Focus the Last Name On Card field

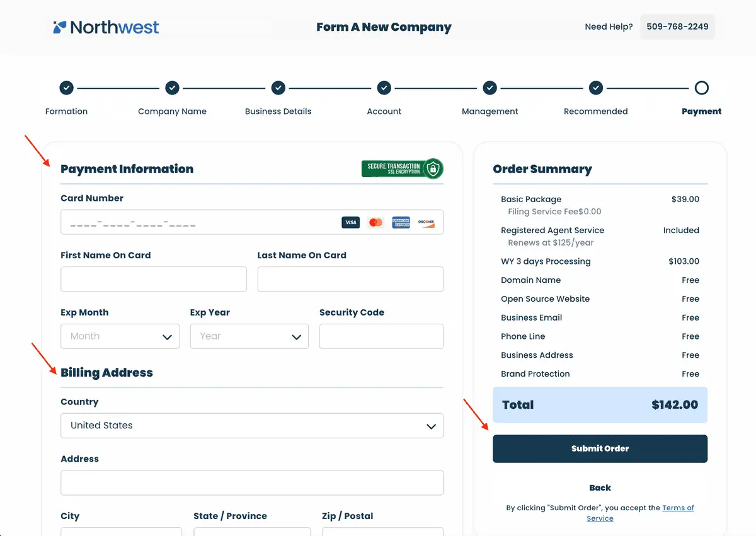[x=350, y=279]
